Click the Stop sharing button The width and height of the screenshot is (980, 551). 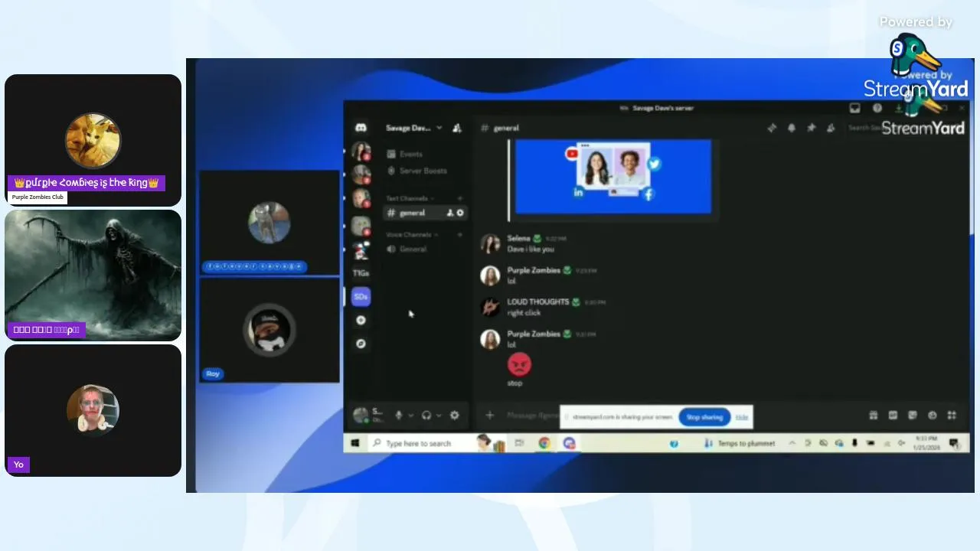point(704,417)
